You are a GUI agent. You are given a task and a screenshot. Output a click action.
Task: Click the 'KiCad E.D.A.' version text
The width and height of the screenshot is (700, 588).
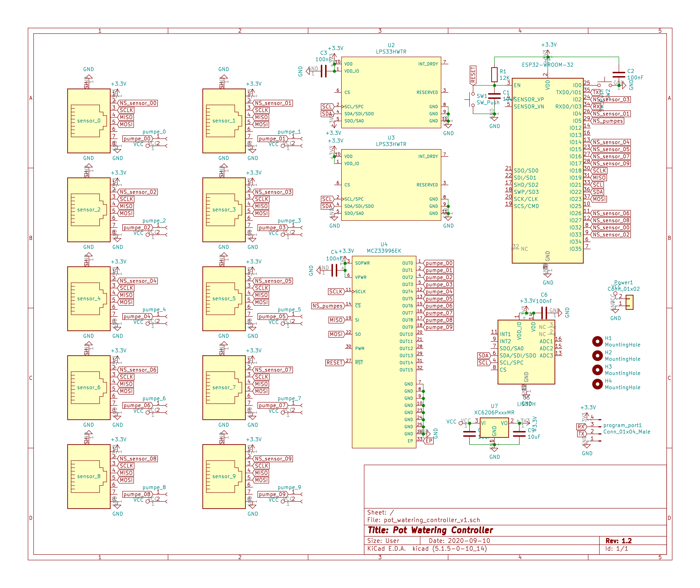point(427,549)
